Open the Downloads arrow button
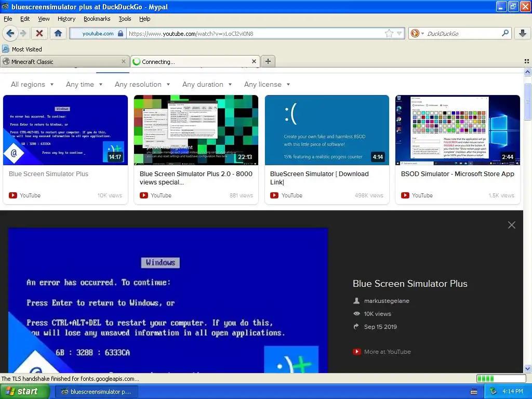The image size is (532, 399). [523, 33]
